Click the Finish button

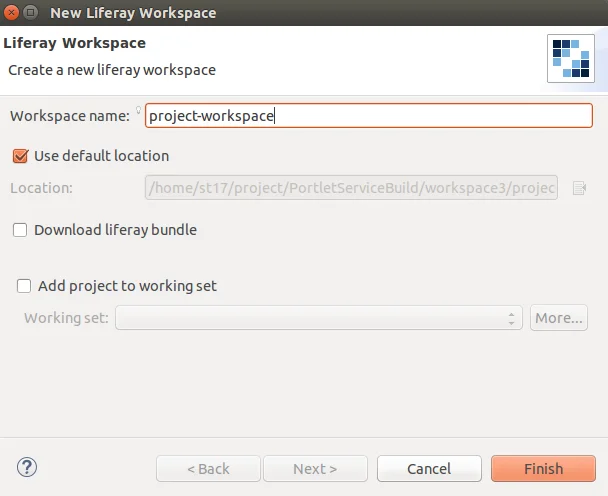(x=543, y=468)
